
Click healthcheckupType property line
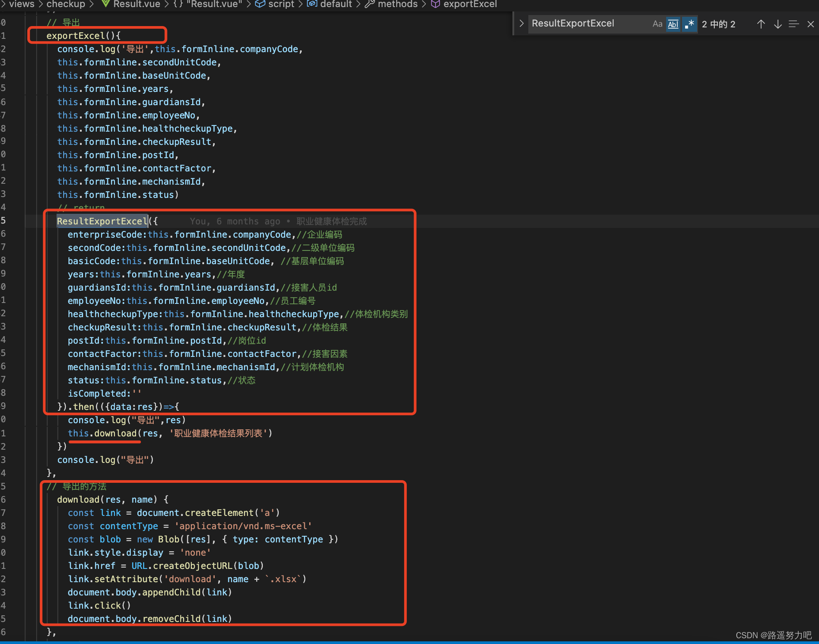[x=238, y=314]
